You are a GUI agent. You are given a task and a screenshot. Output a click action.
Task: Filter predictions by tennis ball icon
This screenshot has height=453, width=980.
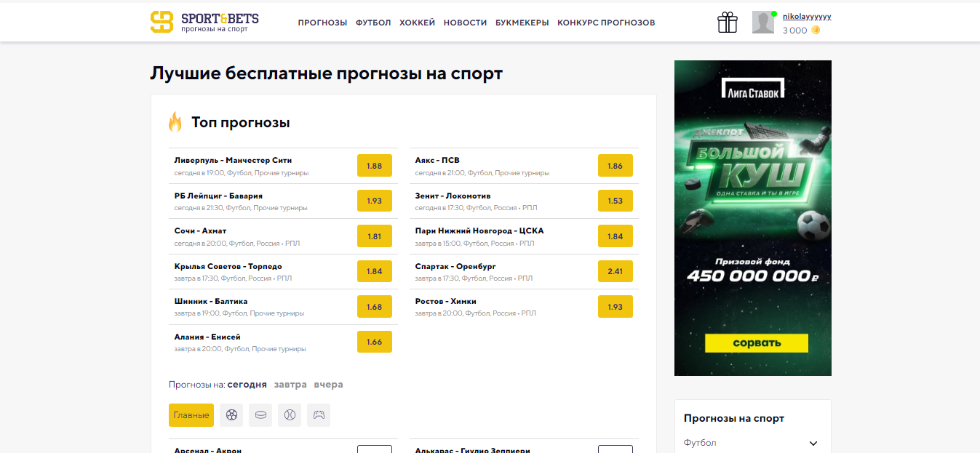point(290,415)
